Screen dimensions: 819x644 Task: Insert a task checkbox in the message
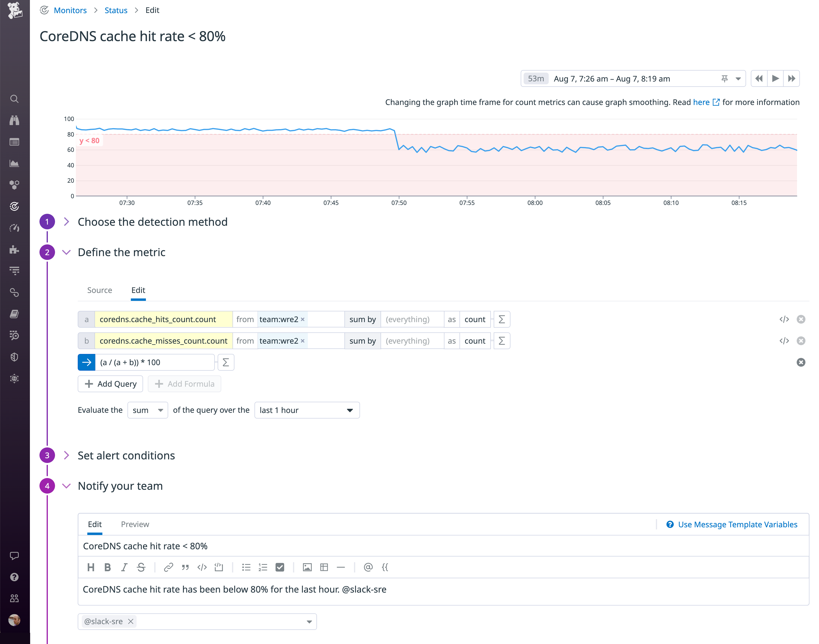tap(280, 567)
